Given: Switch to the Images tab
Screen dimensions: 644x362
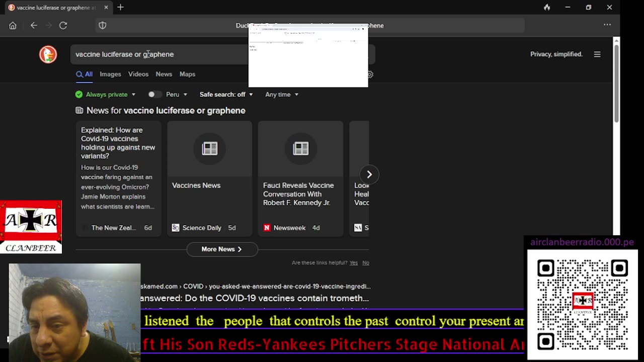Looking at the screenshot, I should coord(110,74).
